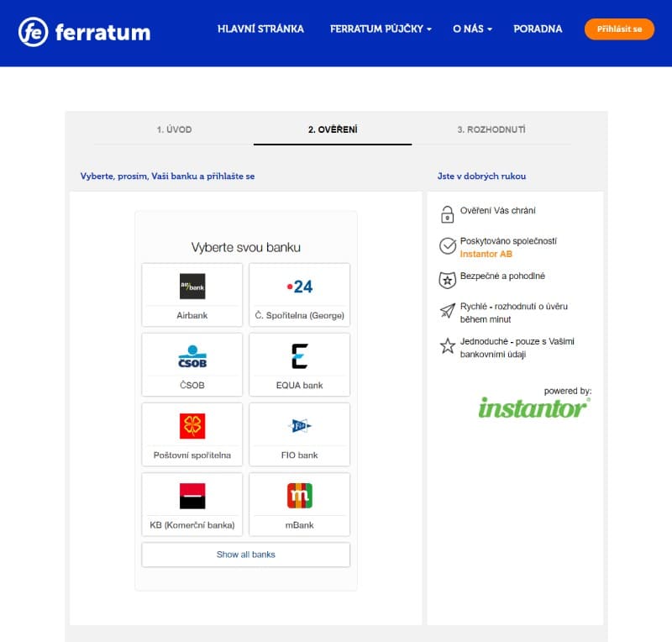Image resolution: width=672 pixels, height=642 pixels.
Task: Click the mBank label text
Action: [x=300, y=525]
